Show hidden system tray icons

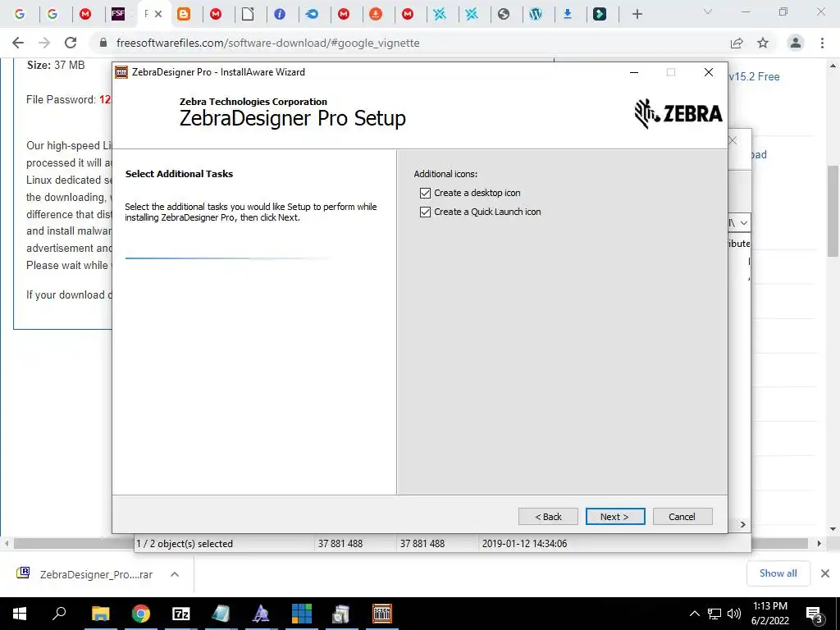click(x=694, y=614)
